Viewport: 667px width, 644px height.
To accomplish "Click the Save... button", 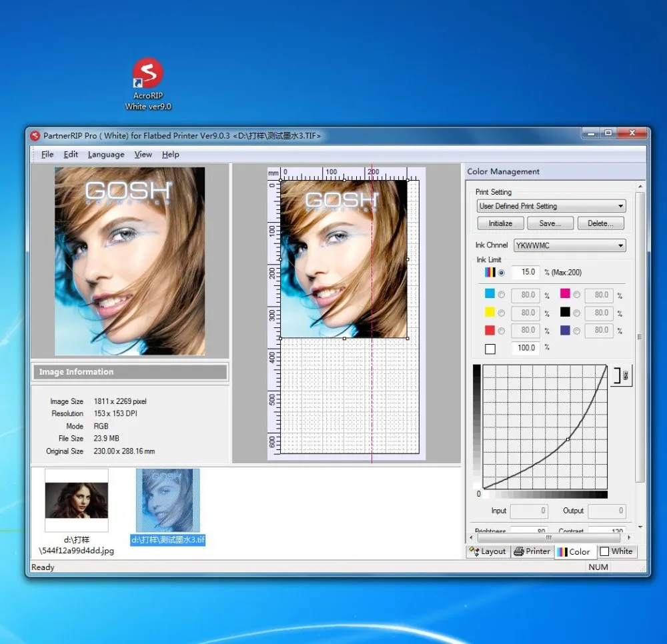I will coord(550,223).
